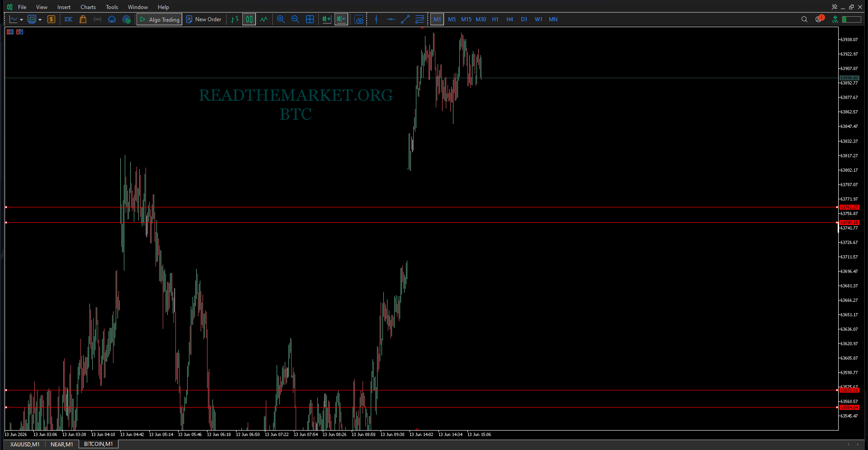Image resolution: width=868 pixels, height=450 pixels.
Task: Expand the indicators list dropdown arrow
Action: click(x=40, y=20)
